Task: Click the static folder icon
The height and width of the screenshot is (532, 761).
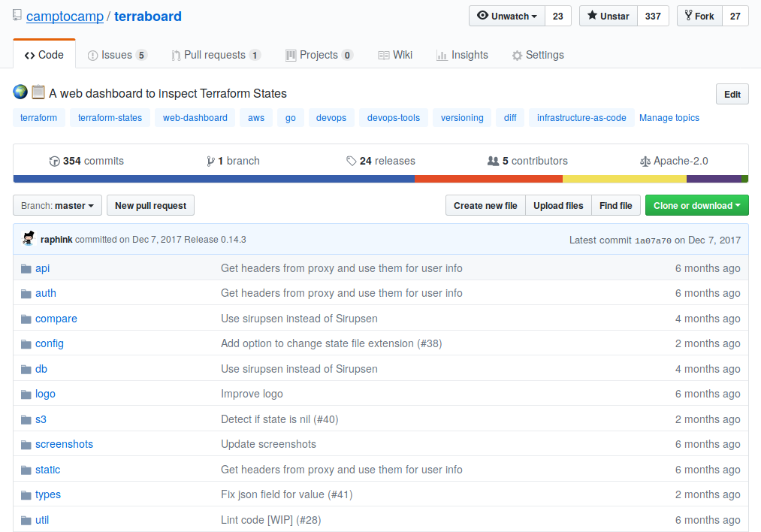Action: [26, 470]
